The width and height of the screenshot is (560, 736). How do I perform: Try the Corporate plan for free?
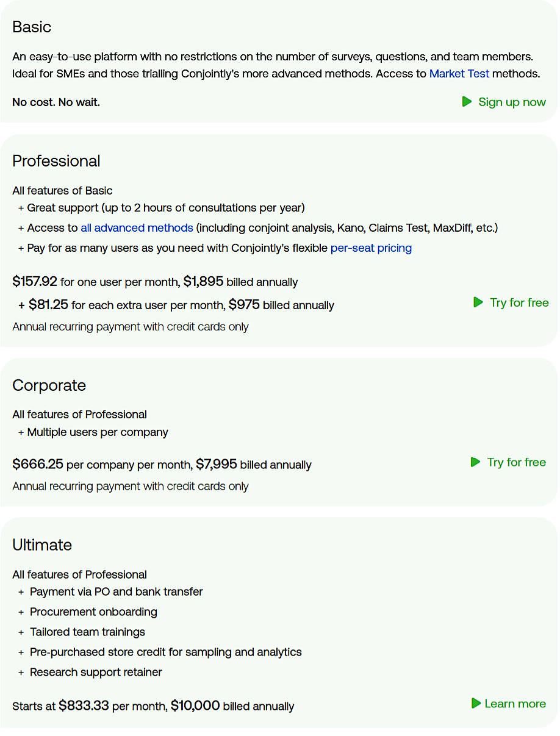516,462
